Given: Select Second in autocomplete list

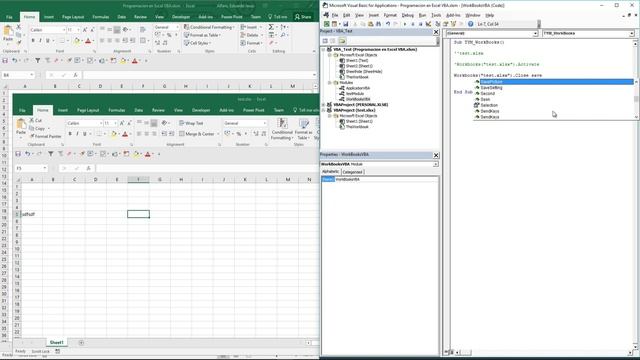Looking at the screenshot, I should [x=487, y=93].
